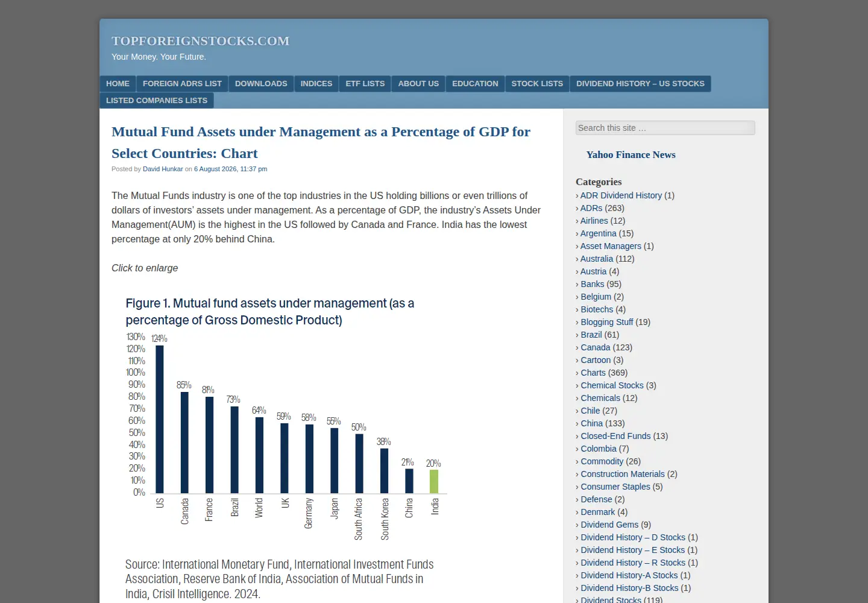The image size is (868, 603).
Task: View the Argentina category
Action: click(x=599, y=233)
